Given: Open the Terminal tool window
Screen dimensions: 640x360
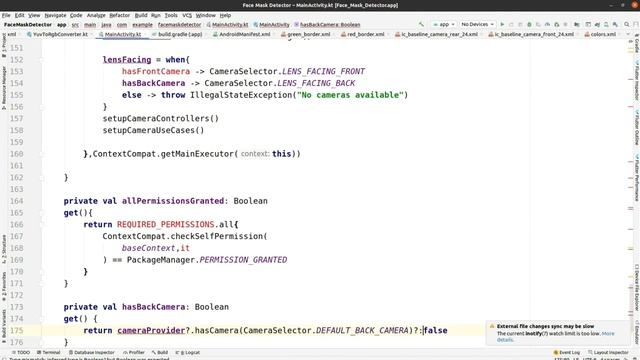Looking at the screenshot, I should pos(49,352).
